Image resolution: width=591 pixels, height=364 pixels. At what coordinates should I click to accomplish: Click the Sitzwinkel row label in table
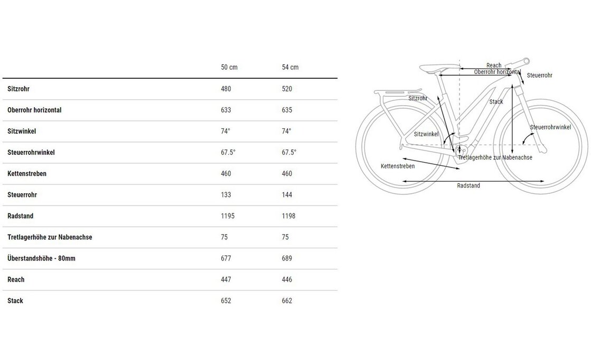coord(22,131)
